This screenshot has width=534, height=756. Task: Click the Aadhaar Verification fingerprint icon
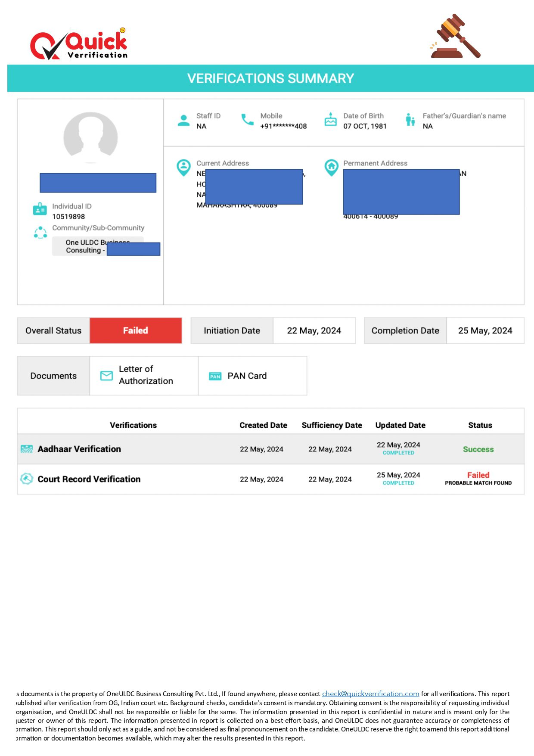pos(27,449)
